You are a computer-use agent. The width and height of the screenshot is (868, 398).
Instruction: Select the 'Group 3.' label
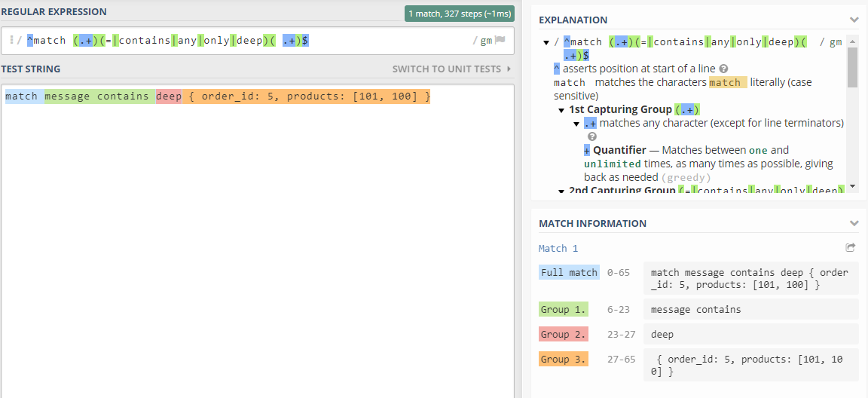564,360
